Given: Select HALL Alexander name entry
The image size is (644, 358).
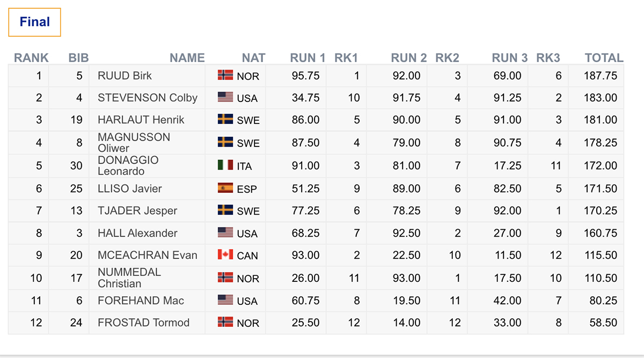Looking at the screenshot, I should pos(137,233).
